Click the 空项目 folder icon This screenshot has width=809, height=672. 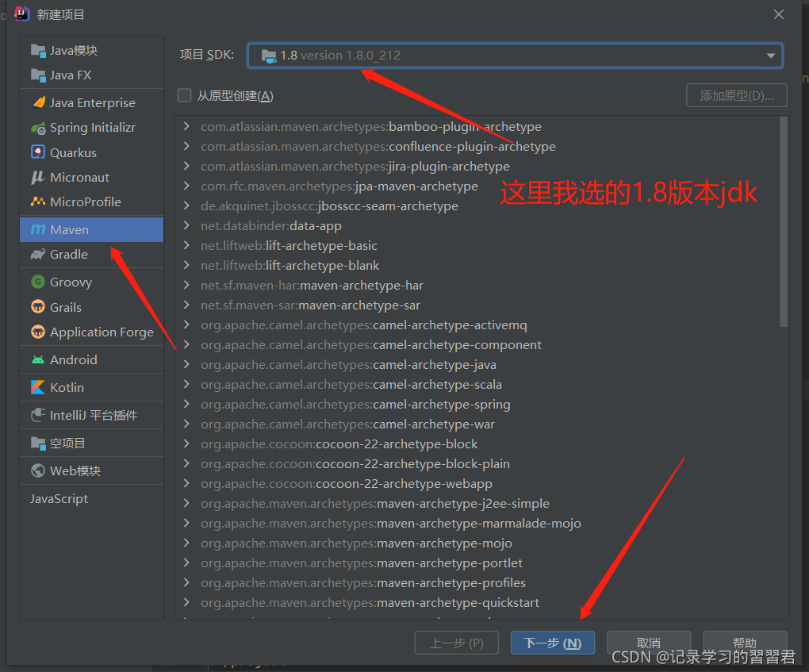(x=38, y=443)
